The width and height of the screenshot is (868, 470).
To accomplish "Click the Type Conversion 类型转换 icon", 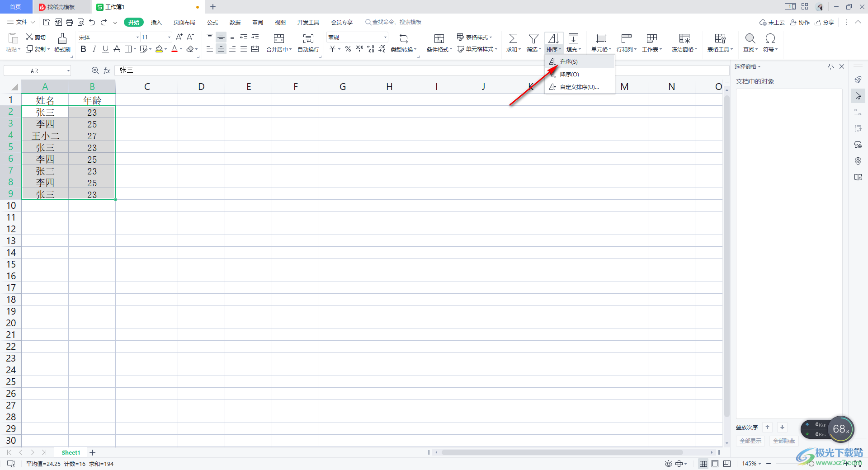I will tap(404, 38).
